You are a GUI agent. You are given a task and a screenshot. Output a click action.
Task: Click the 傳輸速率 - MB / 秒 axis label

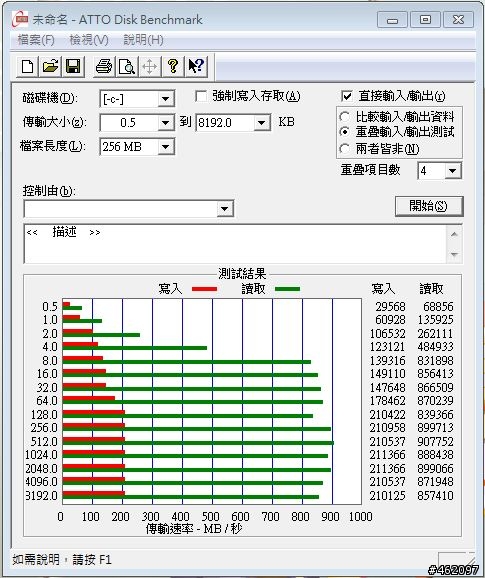click(194, 529)
